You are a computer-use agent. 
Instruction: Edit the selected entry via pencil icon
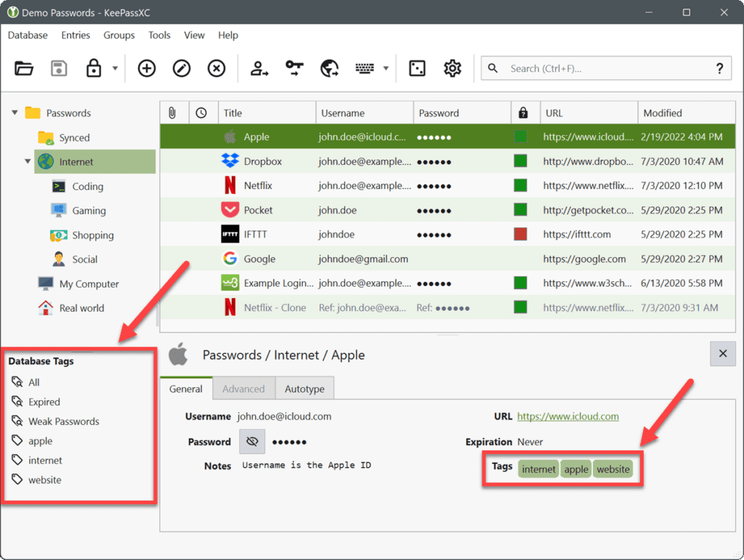click(181, 68)
